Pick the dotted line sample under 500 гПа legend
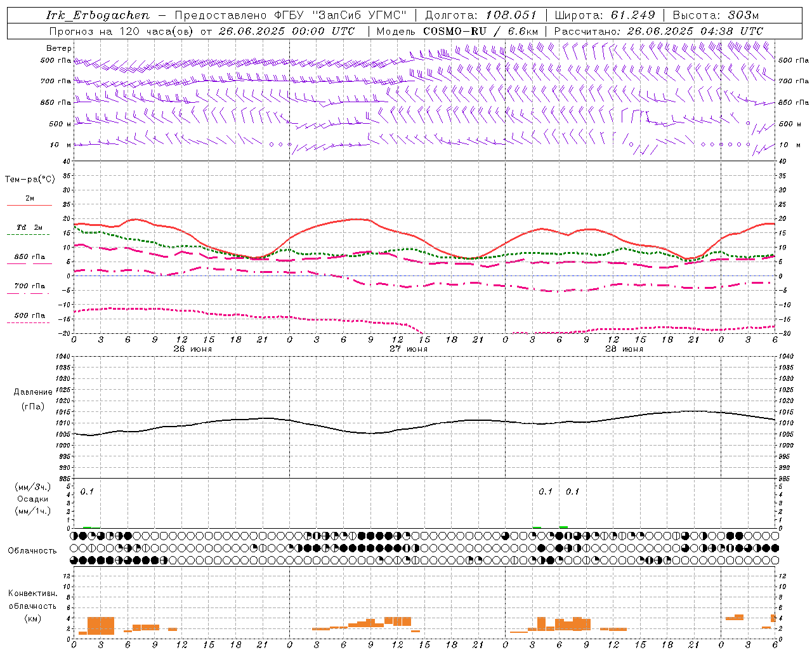812x650 pixels. (x=28, y=322)
